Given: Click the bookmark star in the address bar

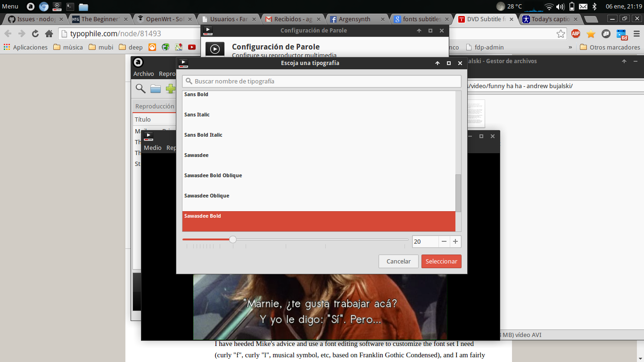Looking at the screenshot, I should click(x=561, y=34).
